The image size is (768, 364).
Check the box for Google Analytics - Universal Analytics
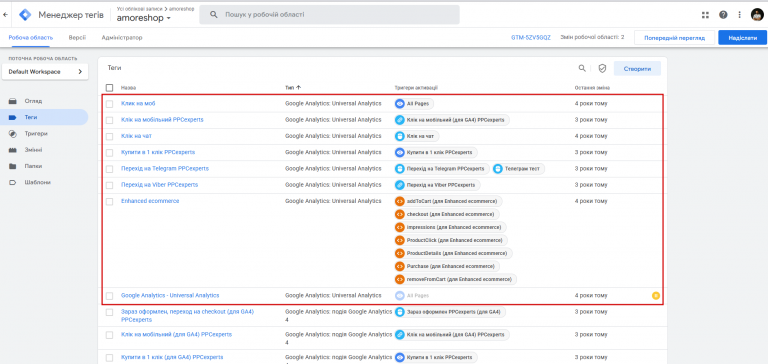[109, 296]
